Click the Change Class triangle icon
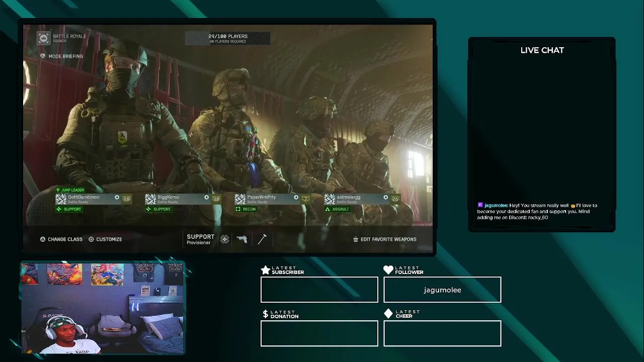Image resolution: width=644 pixels, height=362 pixels. tap(43, 239)
